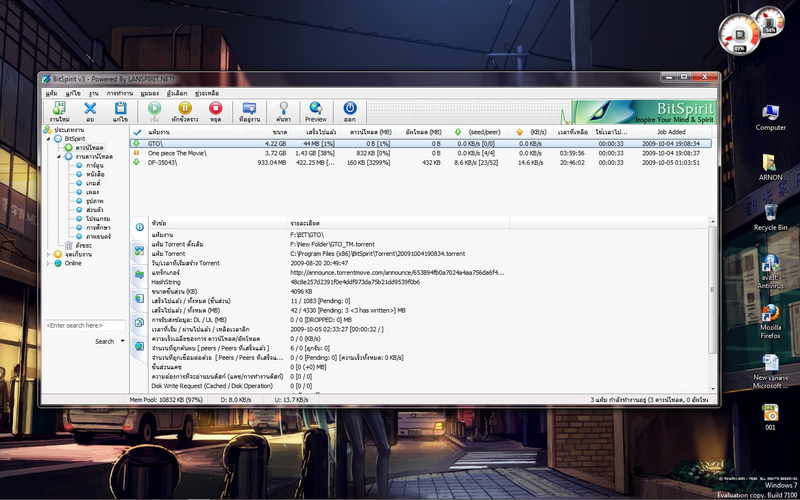Click the blue power Exit icon

(349, 111)
